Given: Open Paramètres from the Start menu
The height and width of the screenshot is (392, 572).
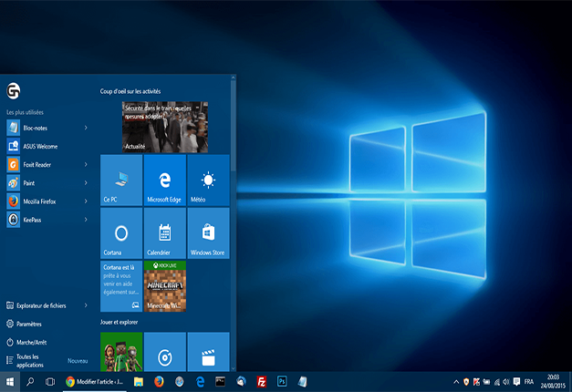Looking at the screenshot, I should (x=29, y=324).
